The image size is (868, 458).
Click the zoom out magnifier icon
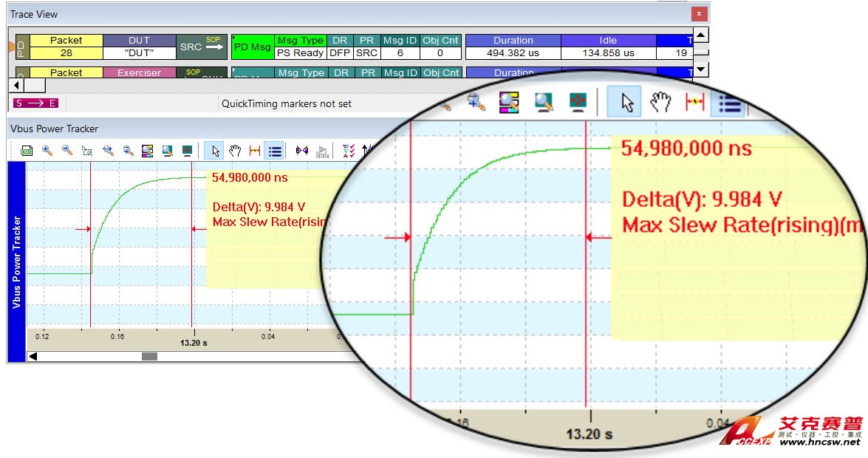tap(67, 151)
